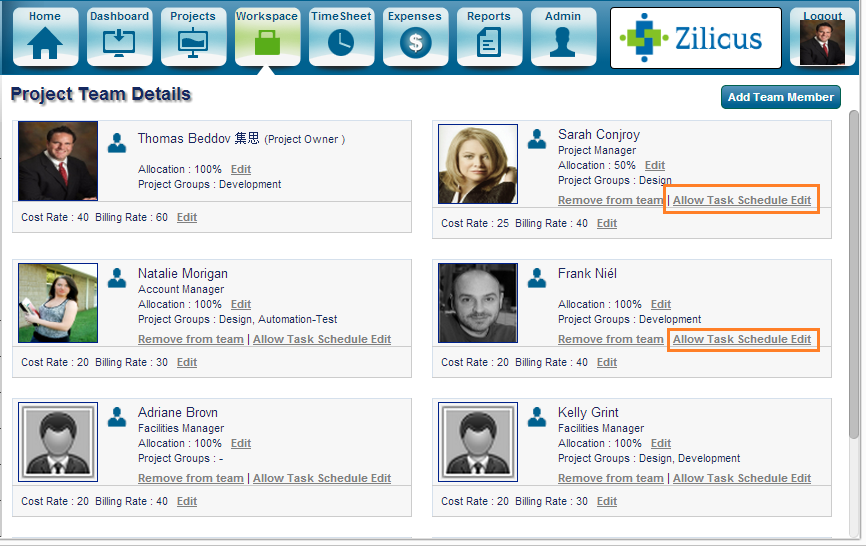Allow Task Schedule Edit for Kelly Grint
This screenshot has height=546, width=866.
pyautogui.click(x=741, y=478)
